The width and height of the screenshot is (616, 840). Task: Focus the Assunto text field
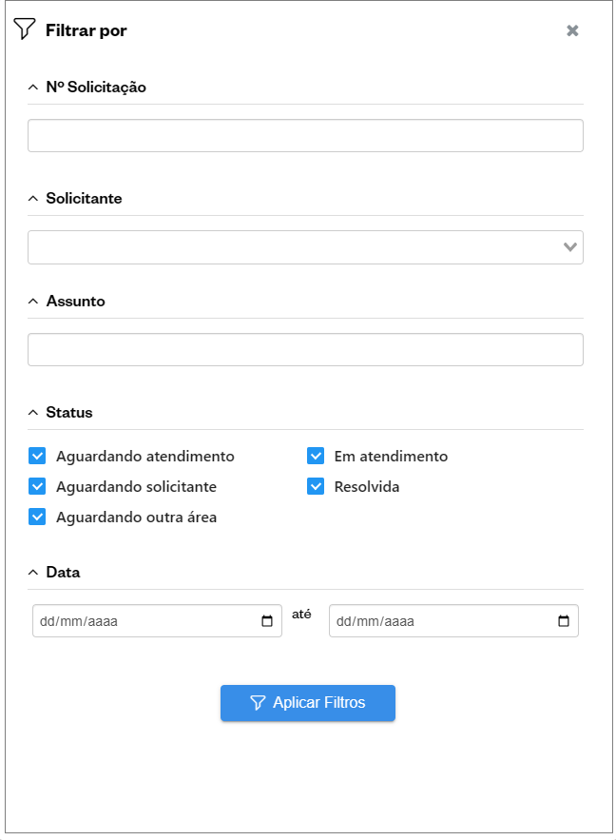click(305, 350)
